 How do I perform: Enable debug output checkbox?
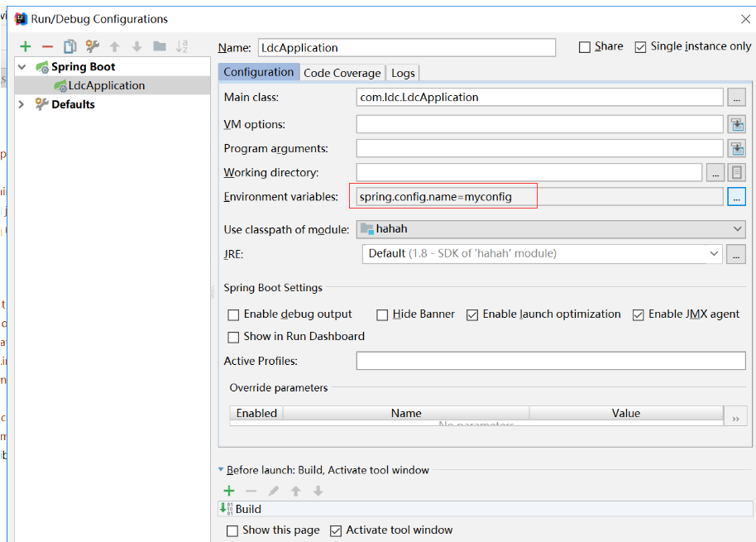233,315
